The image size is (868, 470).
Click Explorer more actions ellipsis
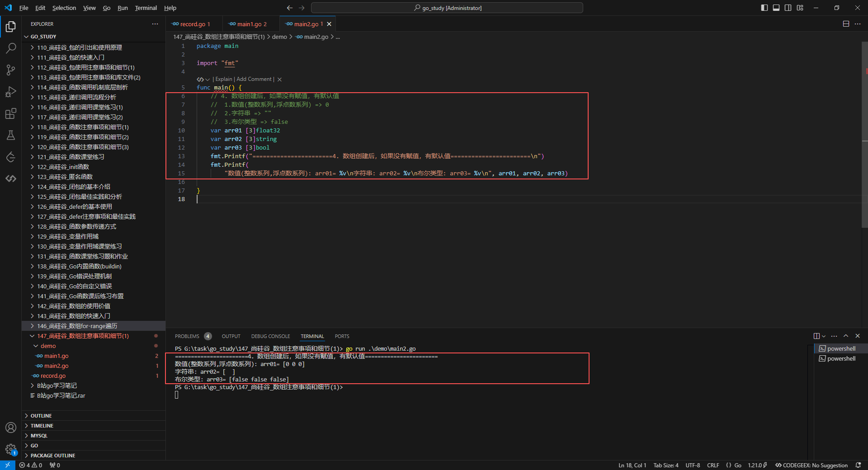point(155,24)
